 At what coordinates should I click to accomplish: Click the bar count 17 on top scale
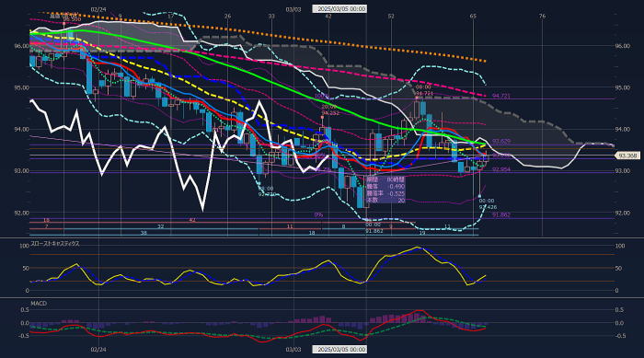pos(171,16)
